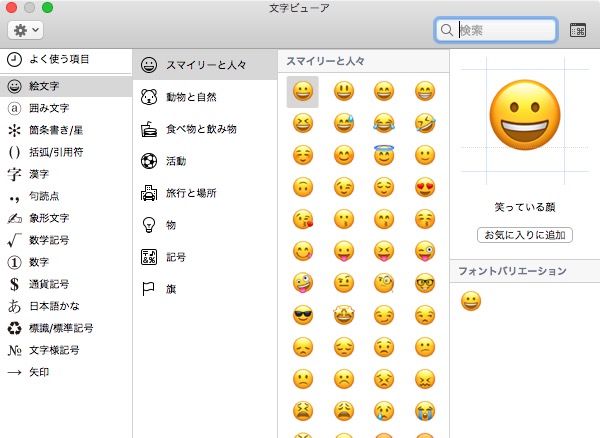Select the grinning face emoji, highlighted

pos(303,91)
